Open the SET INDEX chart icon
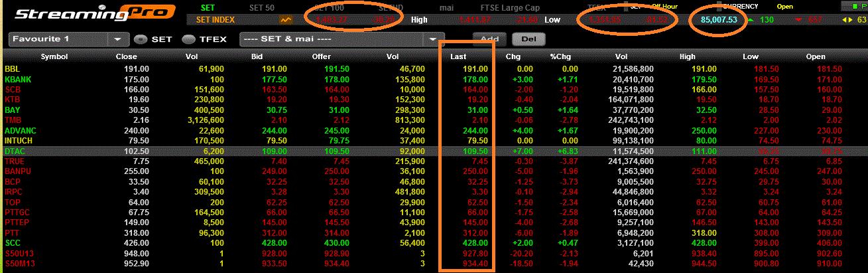868x273 pixels. (286, 20)
